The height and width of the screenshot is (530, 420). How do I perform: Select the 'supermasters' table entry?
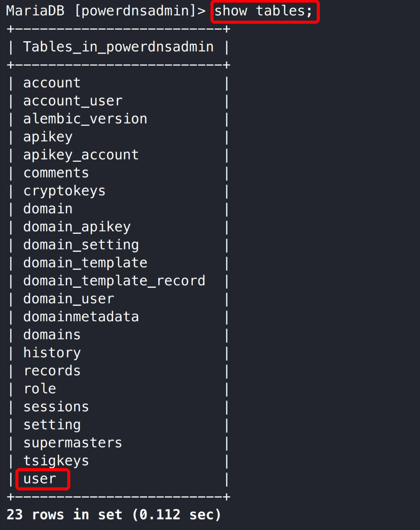click(x=72, y=443)
